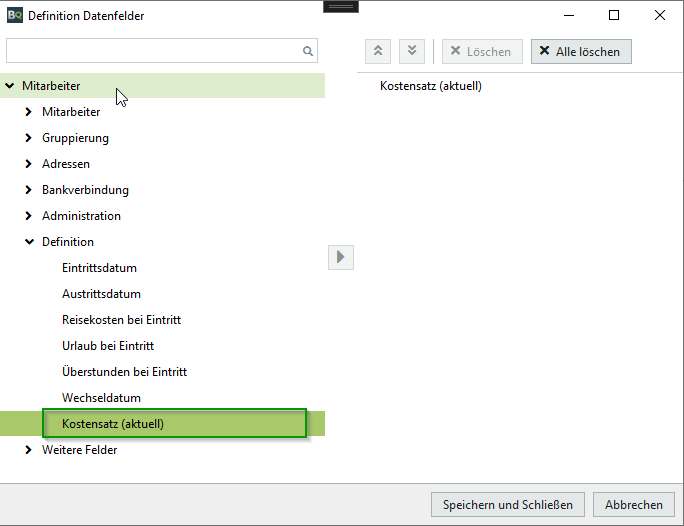Collapse the top-level Mitarbeiter node
Screen dimensions: 684x526
(x=10, y=86)
